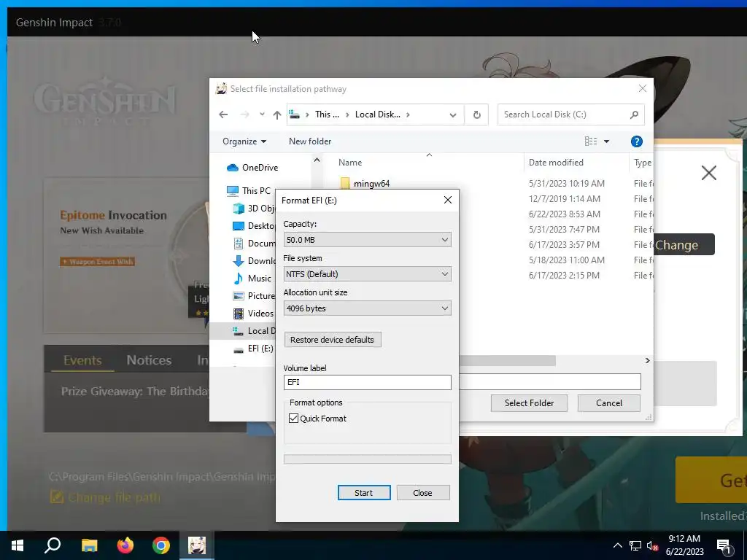The width and height of the screenshot is (747, 560).
Task: Open the view options dropdown arrow
Action: 606,141
